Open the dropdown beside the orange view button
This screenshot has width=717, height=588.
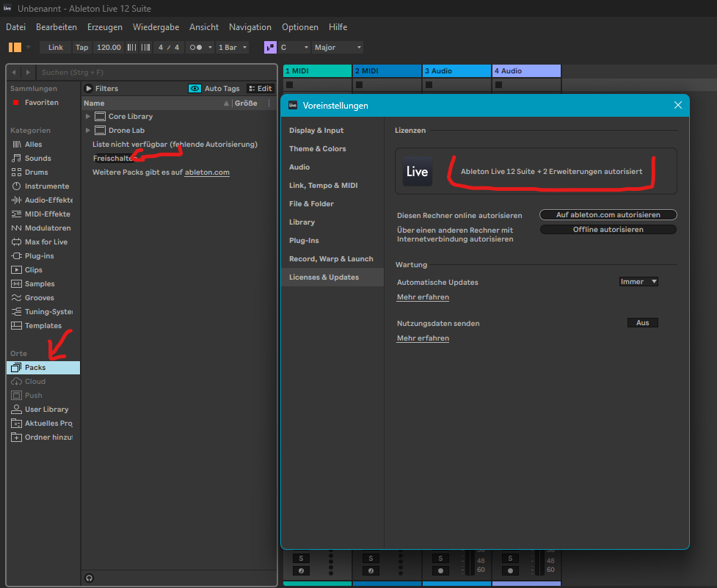(29, 47)
